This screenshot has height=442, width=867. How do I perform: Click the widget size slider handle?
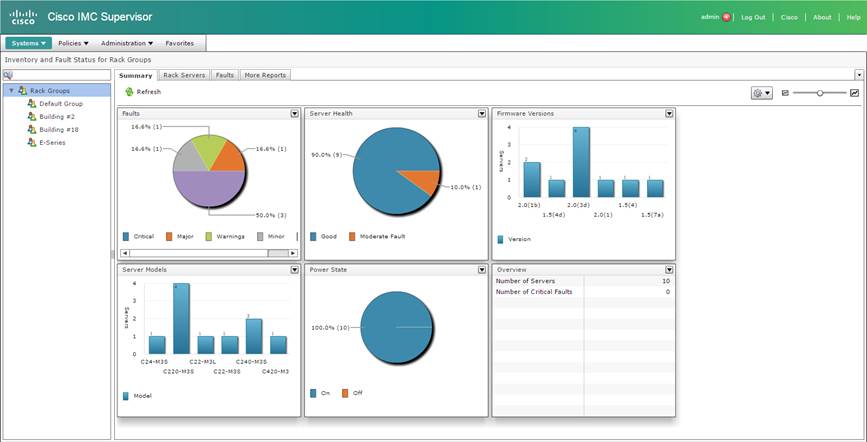click(x=820, y=93)
